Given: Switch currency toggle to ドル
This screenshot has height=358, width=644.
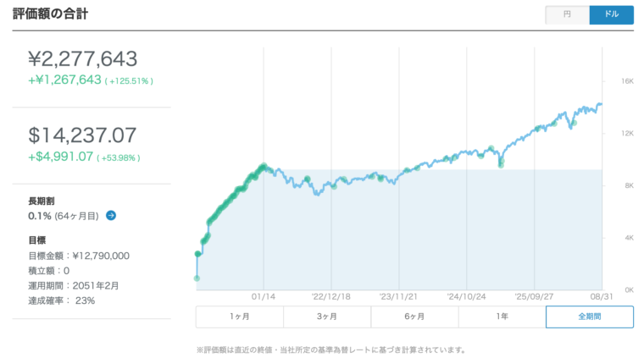Looking at the screenshot, I should point(611,14).
